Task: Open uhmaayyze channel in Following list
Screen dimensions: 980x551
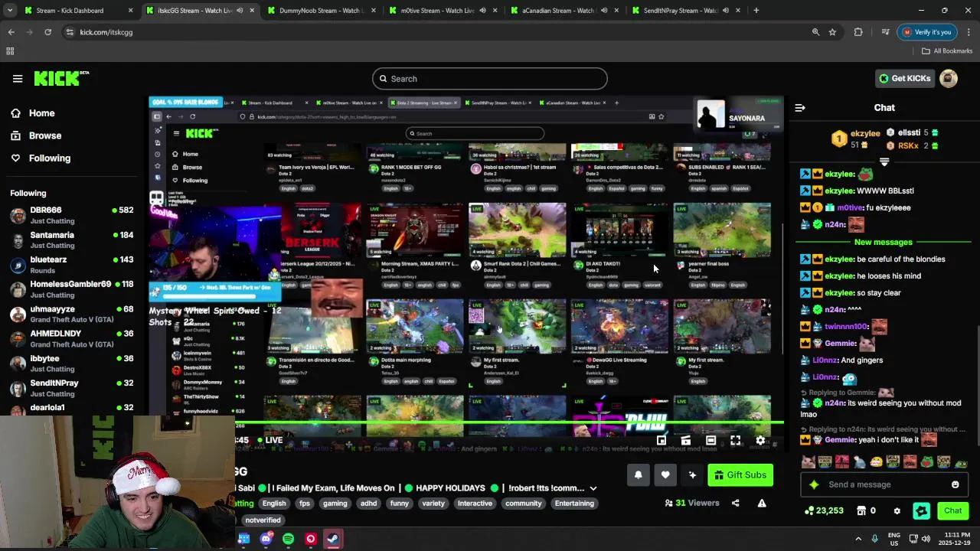Action: (x=73, y=314)
